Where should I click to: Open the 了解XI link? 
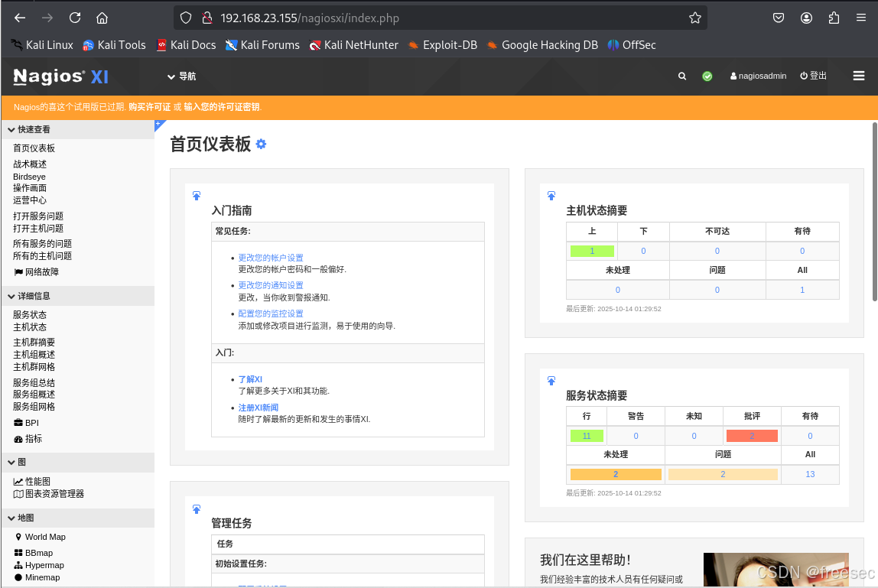250,380
